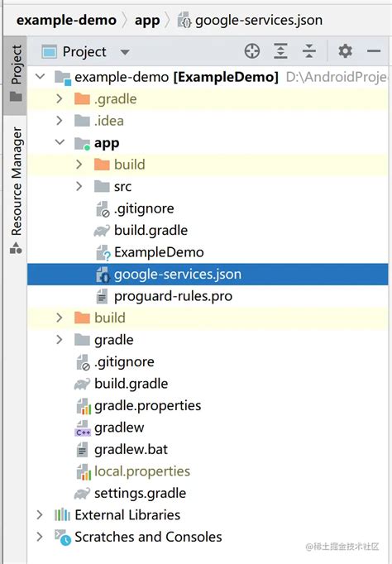Expand the .idea folder
392x564 pixels.
pos(60,121)
